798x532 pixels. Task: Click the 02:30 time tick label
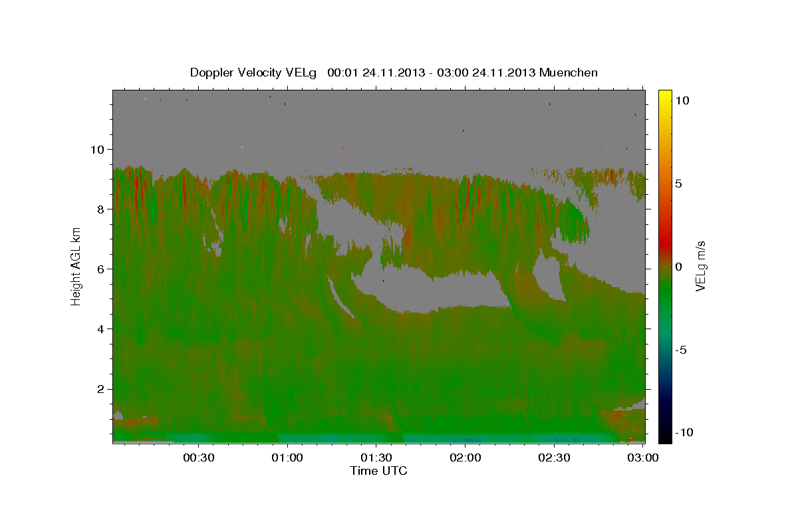[x=555, y=458]
